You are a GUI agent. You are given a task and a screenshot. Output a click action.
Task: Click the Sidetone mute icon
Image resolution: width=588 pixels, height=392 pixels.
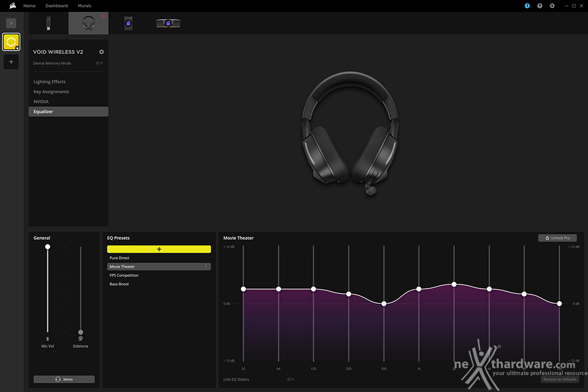[x=81, y=339]
